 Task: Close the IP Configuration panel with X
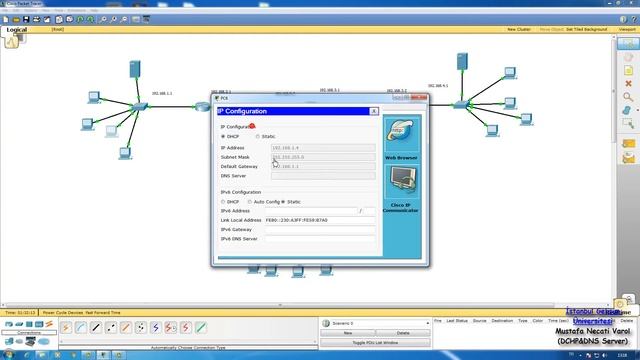[373, 111]
